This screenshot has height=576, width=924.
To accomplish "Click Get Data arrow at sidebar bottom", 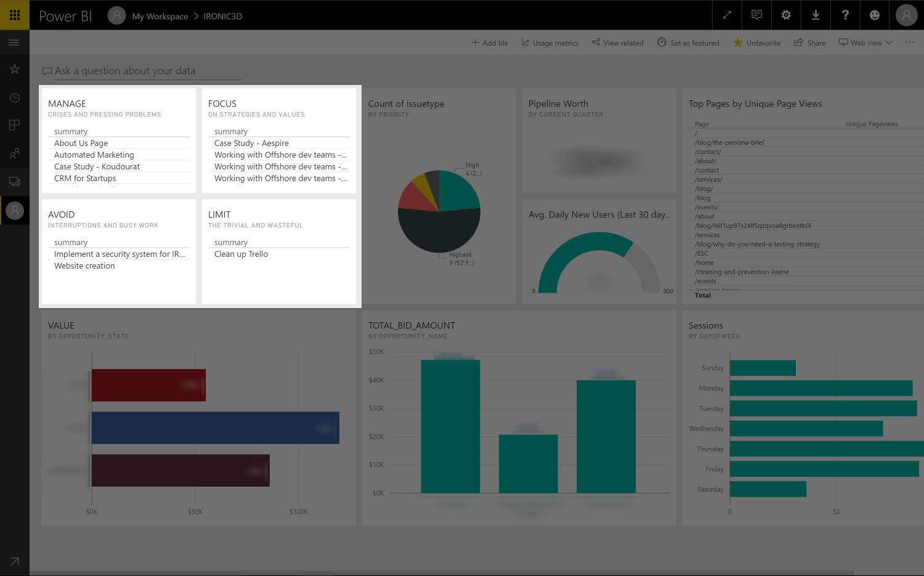I will (x=15, y=561).
